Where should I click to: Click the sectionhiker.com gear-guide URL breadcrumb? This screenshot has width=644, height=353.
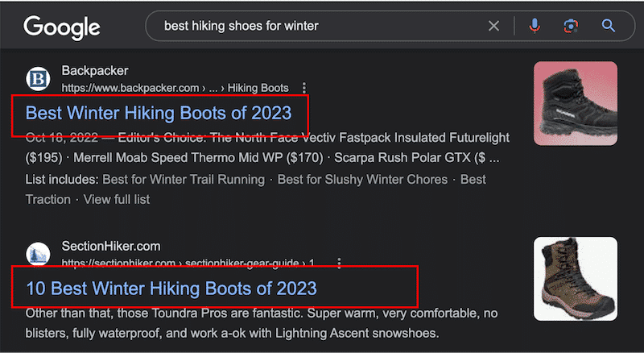188,263
